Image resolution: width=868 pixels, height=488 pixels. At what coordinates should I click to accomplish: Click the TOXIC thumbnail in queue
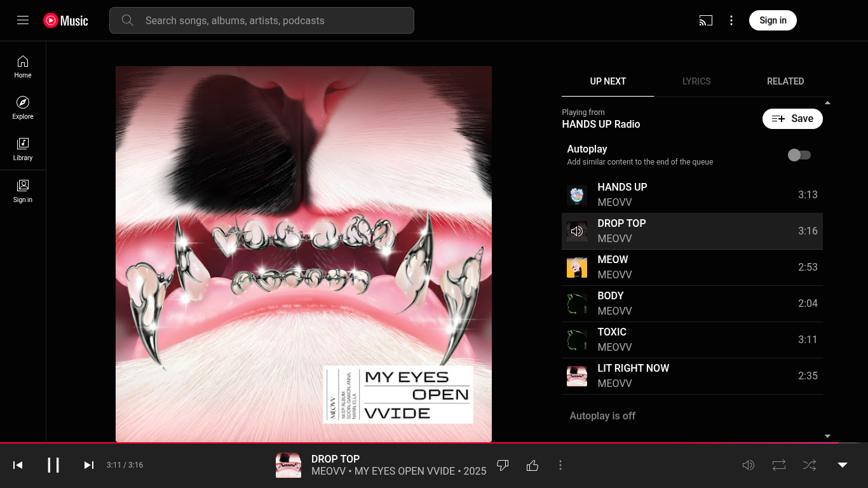pos(577,340)
